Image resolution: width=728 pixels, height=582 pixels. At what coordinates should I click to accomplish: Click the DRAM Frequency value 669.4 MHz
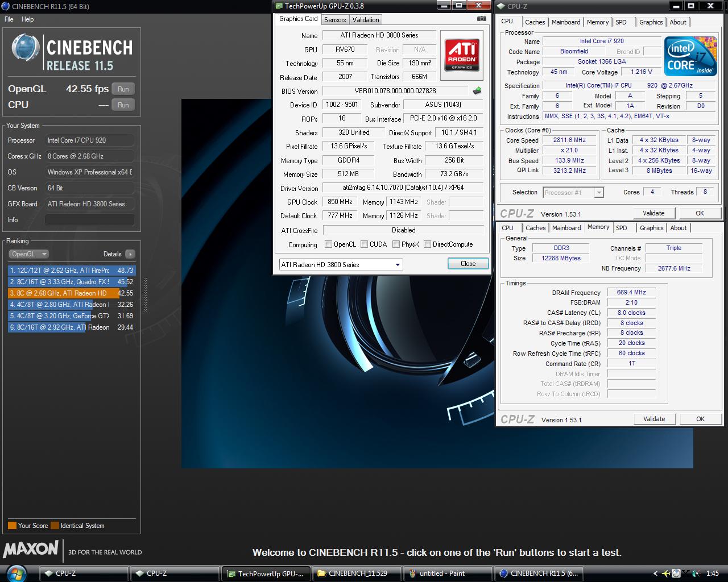(631, 293)
